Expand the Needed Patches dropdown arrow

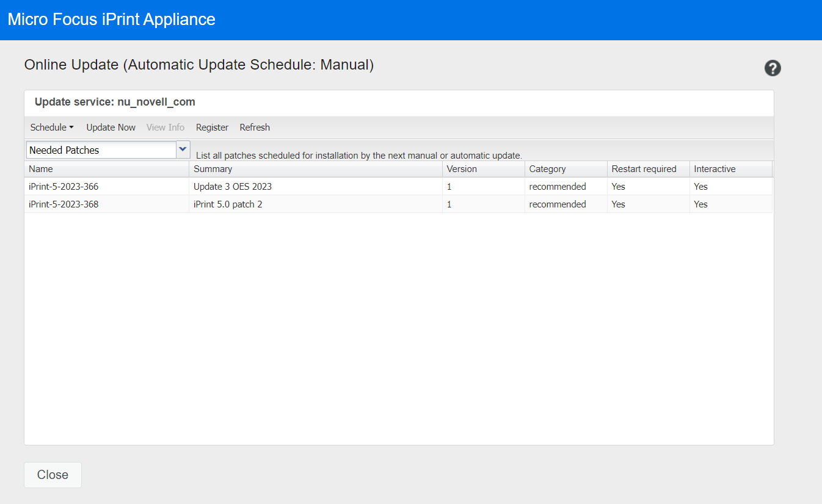pos(183,149)
